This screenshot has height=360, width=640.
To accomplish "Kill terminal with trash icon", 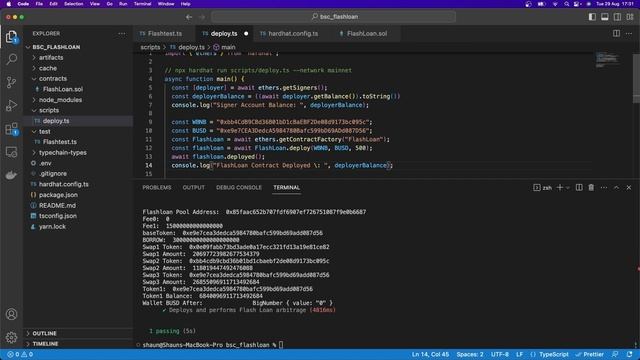I will [x=591, y=187].
